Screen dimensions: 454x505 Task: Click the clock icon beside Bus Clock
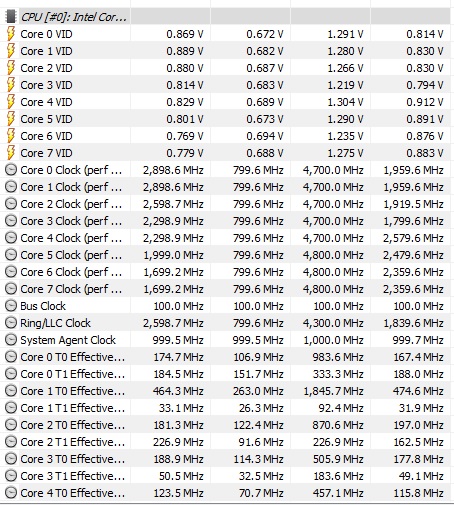pos(11,306)
